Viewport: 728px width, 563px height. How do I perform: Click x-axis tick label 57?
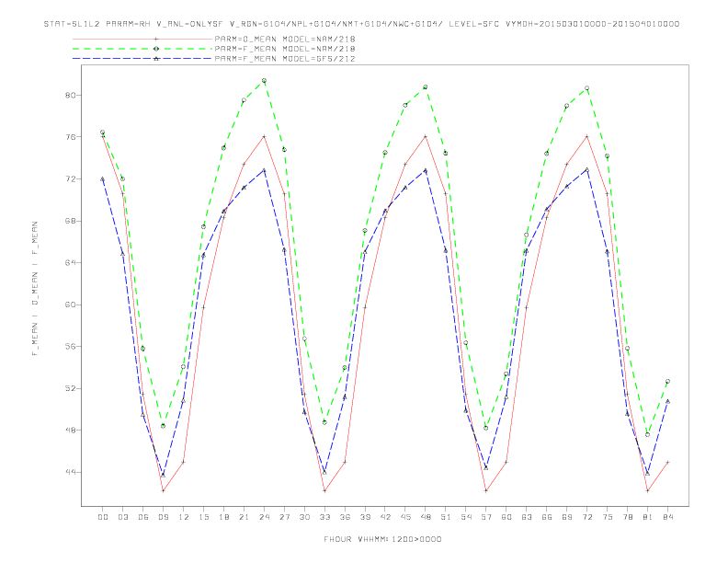point(486,517)
